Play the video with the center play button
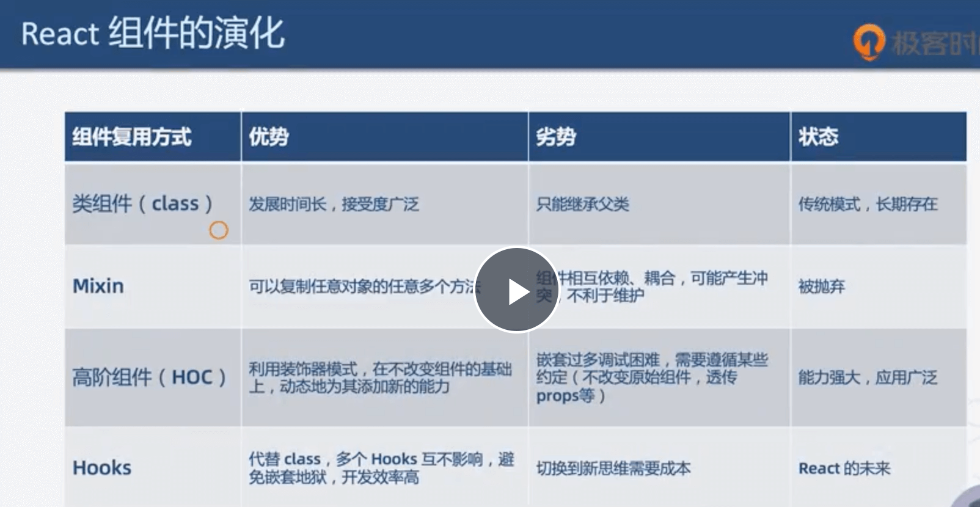 tap(517, 290)
